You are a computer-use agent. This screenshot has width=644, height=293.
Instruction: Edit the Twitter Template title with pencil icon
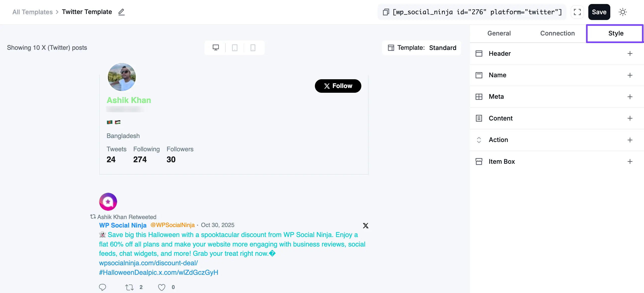[121, 12]
